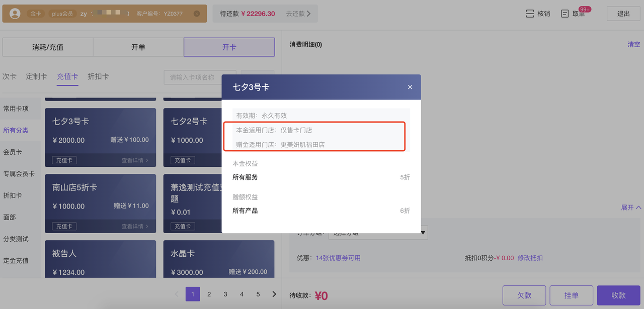Screen dimensions: 644x309
Task: Select the 七夕2号卡 recharge card
Action: click(x=193, y=138)
